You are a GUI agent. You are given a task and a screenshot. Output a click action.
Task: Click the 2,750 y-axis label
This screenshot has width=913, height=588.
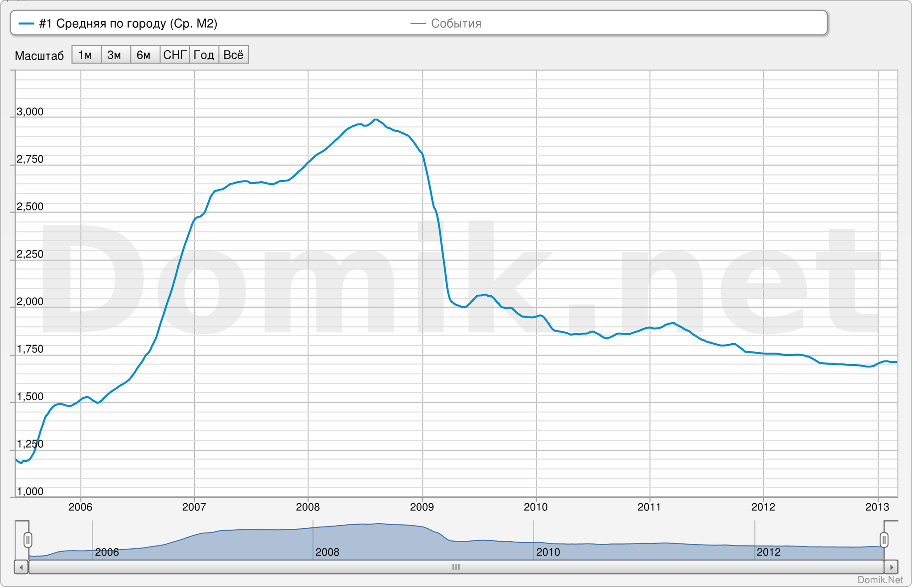[30, 160]
